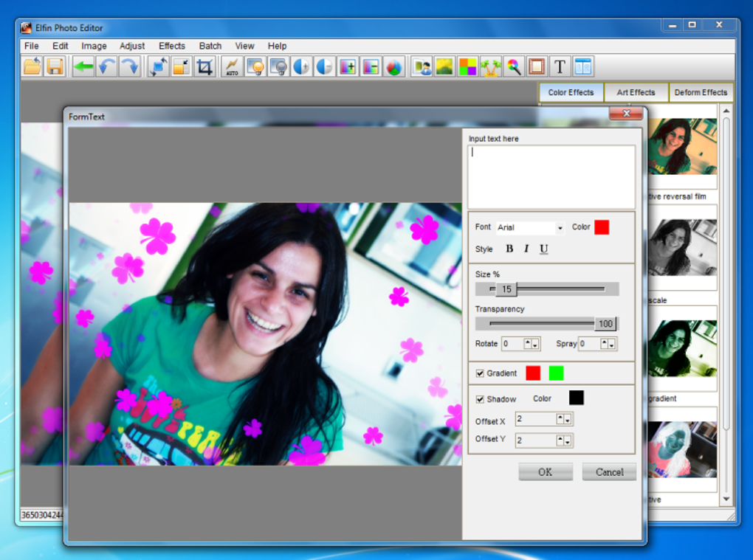Click the color magnifier icon
This screenshot has width=753, height=560.
click(x=513, y=66)
